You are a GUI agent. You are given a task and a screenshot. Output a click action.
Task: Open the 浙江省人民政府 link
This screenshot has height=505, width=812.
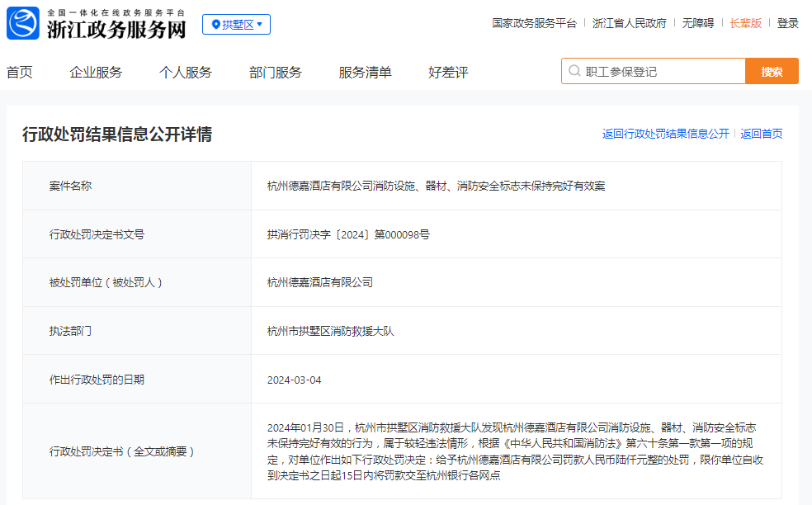(629, 23)
